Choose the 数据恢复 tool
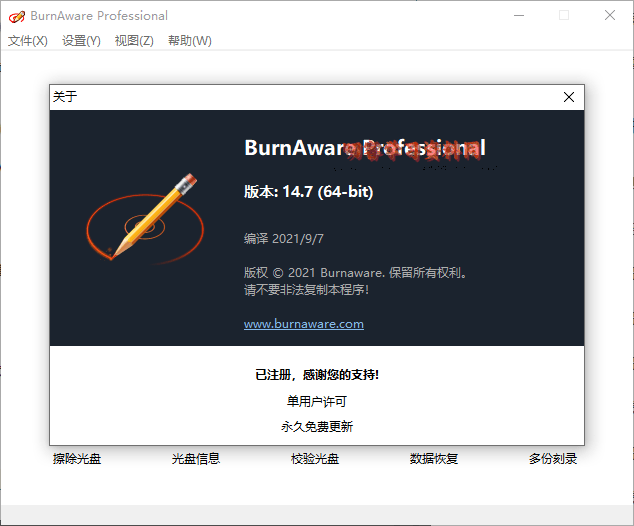 point(434,459)
